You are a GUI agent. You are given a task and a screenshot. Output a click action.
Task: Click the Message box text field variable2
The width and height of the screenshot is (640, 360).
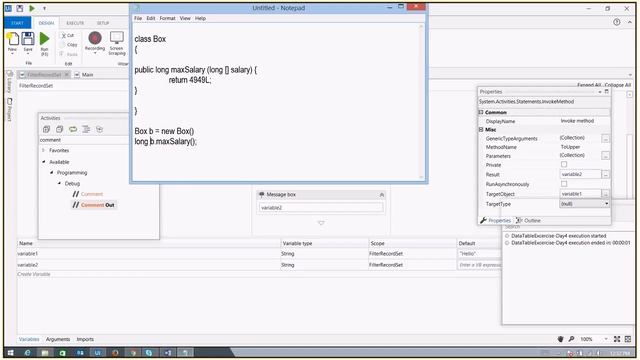coord(321,207)
